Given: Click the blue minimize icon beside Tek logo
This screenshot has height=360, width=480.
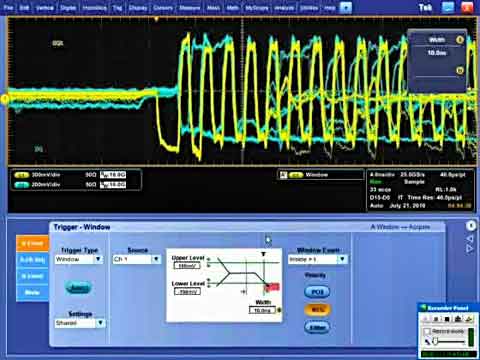Looking at the screenshot, I should point(448,7).
